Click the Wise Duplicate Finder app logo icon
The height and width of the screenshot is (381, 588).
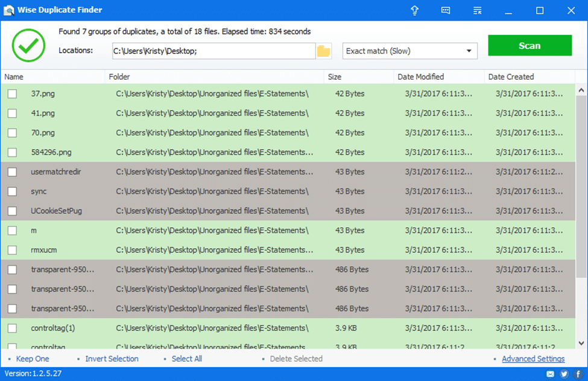click(10, 10)
